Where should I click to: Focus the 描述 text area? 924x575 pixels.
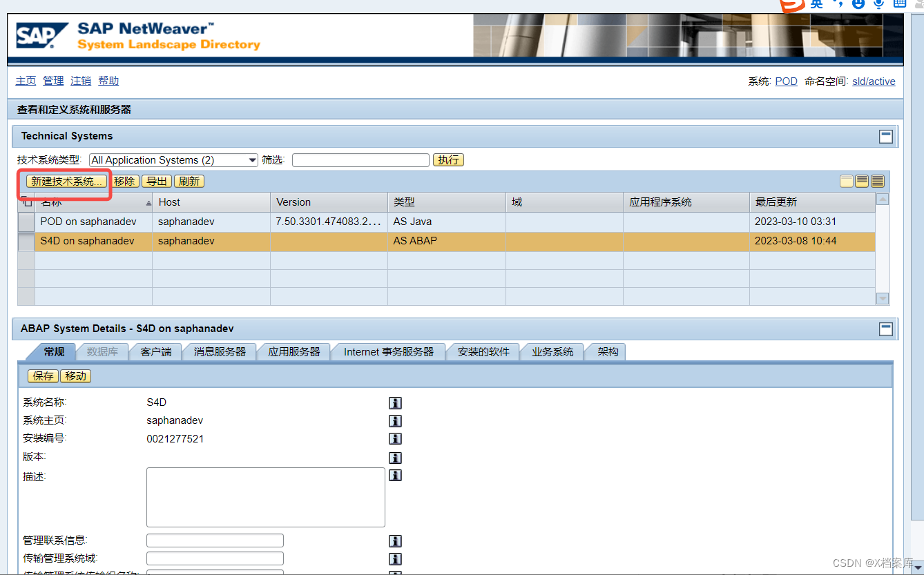pos(265,497)
